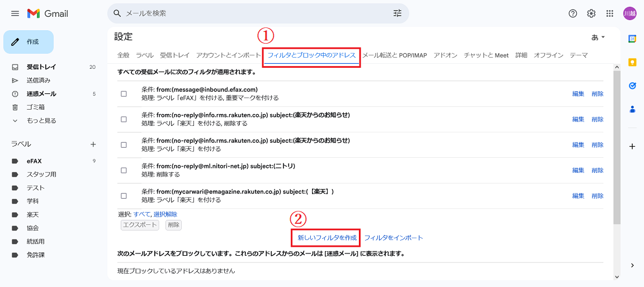Open the input language あ dropdown

click(598, 37)
